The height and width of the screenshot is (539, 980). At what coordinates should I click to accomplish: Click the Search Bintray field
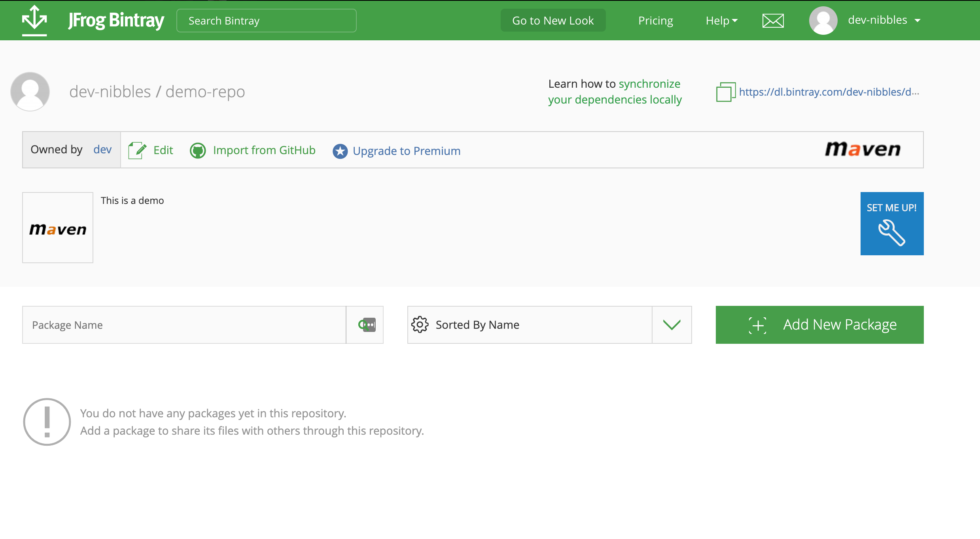[x=266, y=21]
